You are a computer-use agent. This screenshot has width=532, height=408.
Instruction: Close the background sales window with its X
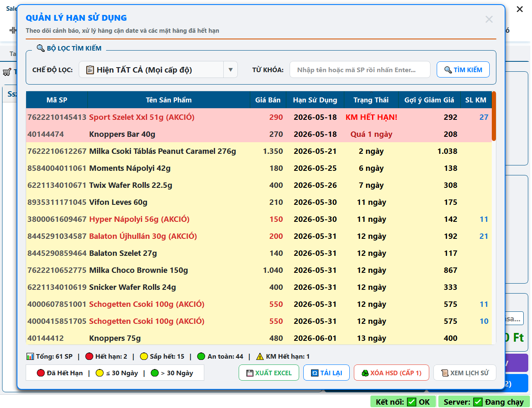point(520,9)
